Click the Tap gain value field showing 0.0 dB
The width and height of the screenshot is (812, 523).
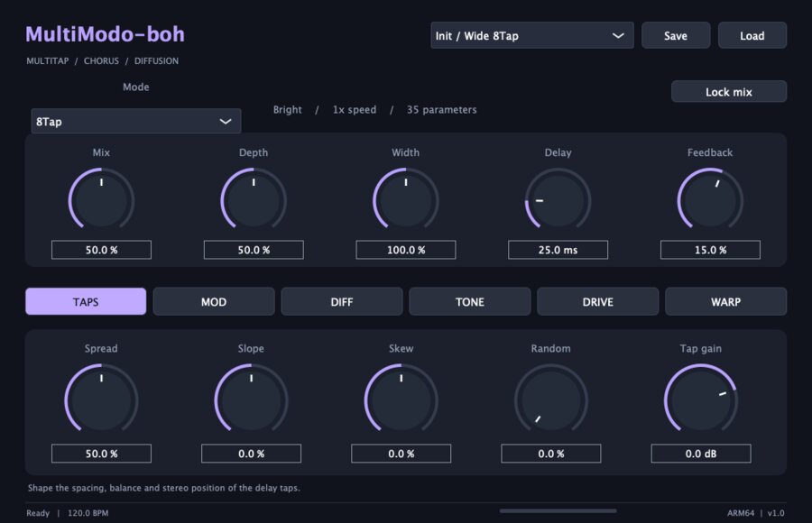701,454
